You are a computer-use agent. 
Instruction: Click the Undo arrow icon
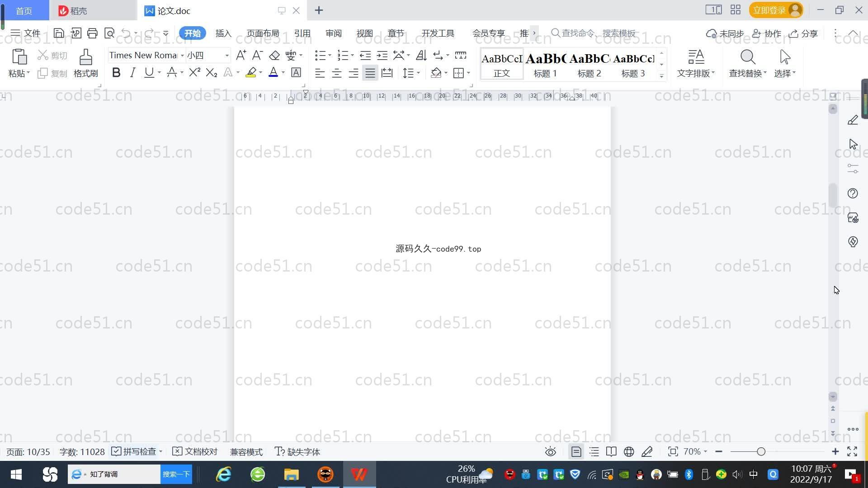pos(126,33)
